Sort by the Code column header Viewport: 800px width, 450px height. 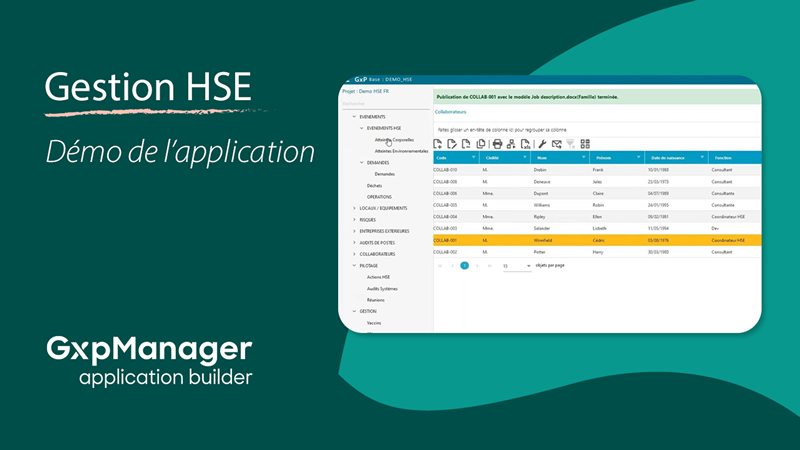point(441,158)
